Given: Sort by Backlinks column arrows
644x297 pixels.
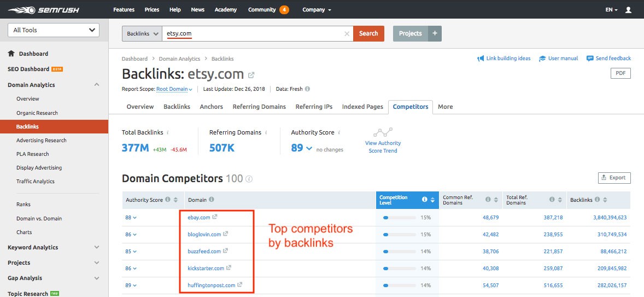Looking at the screenshot, I should 606,200.
